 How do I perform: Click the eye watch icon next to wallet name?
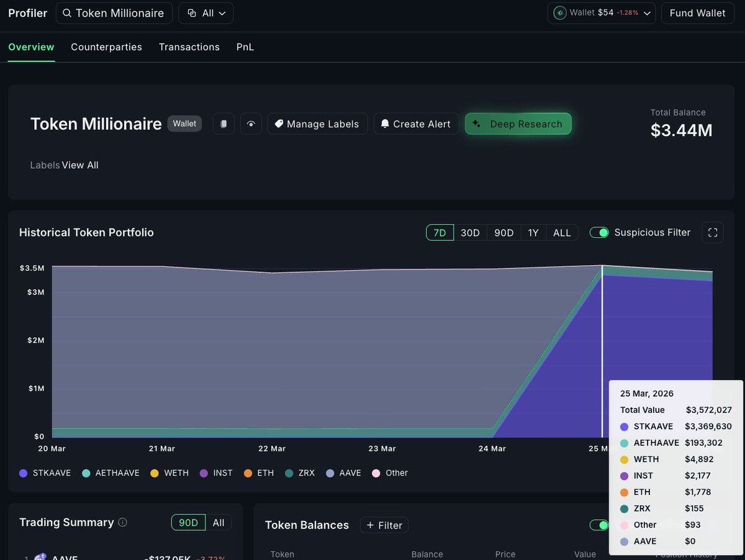tap(251, 124)
